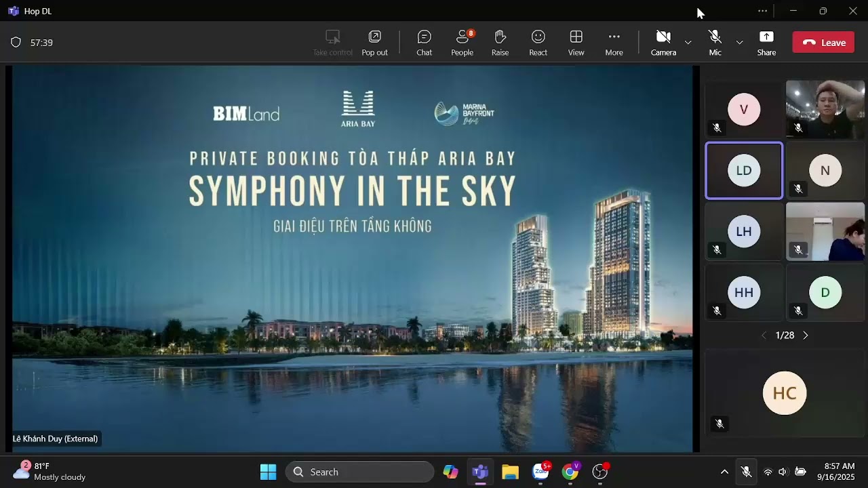Click the shared Aria Bay presentation slide
Image resolution: width=868 pixels, height=488 pixels.
pyautogui.click(x=352, y=258)
